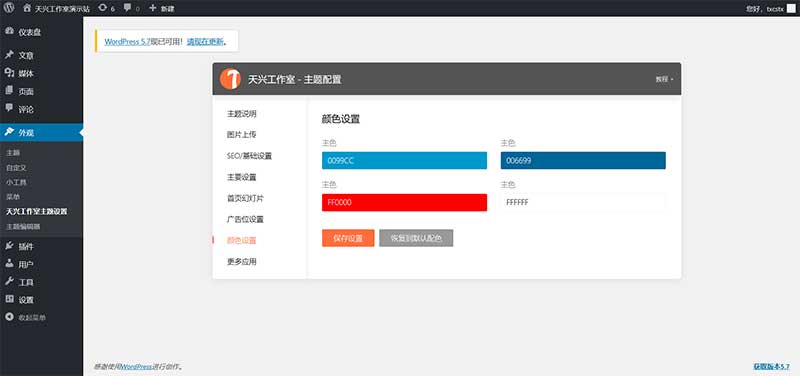The image size is (800, 376).
Task: Click 获取版本5.7 footer link
Action: click(x=771, y=366)
